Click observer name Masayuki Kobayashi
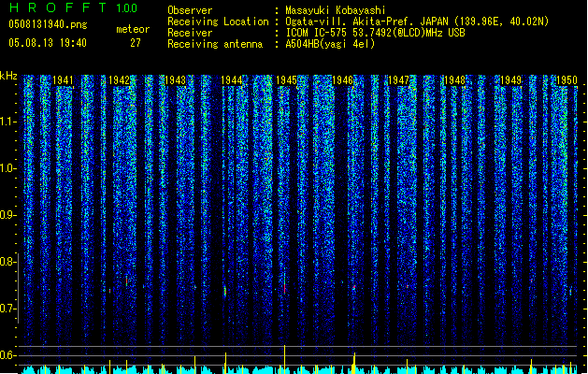588x374 pixels. coord(336,10)
